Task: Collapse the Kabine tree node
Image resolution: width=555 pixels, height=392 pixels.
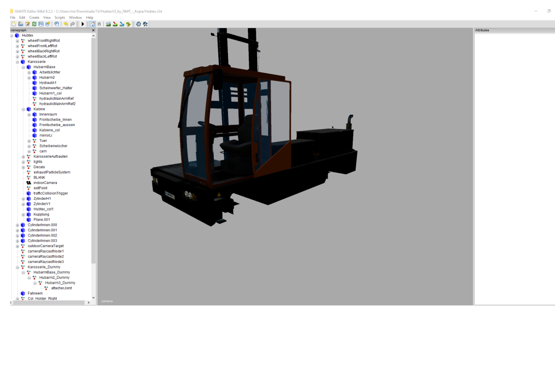Action: (23, 109)
